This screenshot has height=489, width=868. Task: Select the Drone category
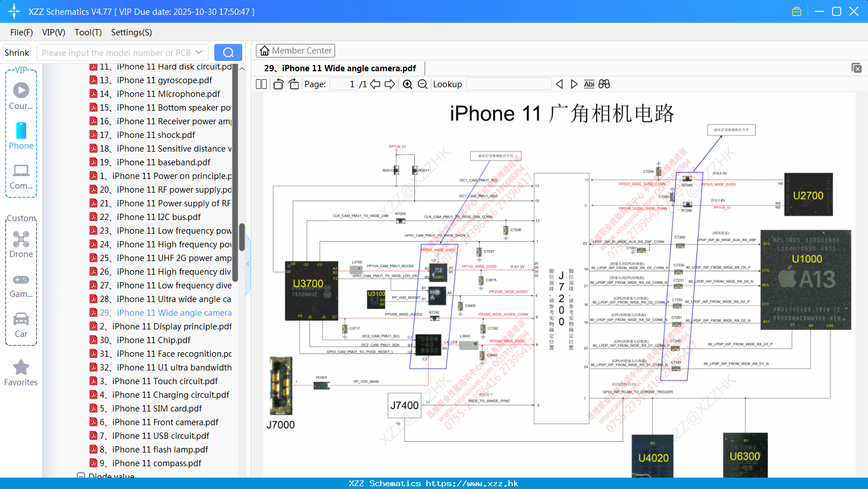21,244
